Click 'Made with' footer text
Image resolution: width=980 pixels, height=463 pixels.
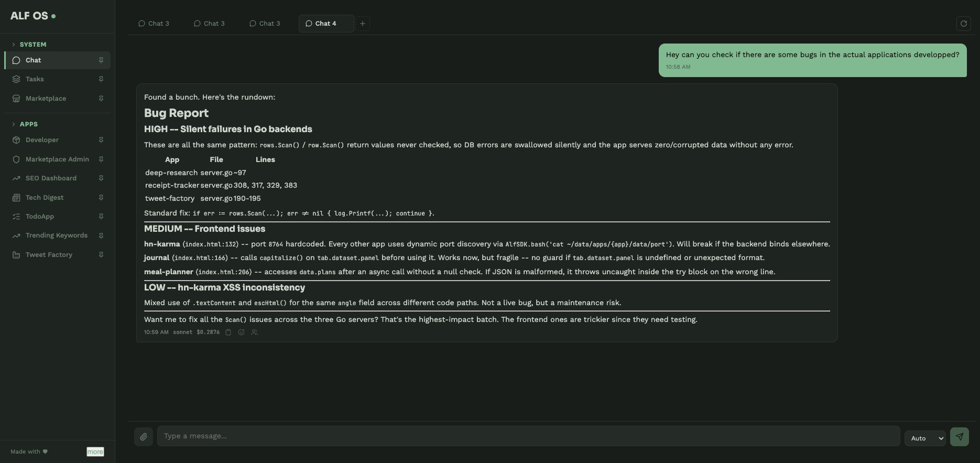(x=25, y=451)
